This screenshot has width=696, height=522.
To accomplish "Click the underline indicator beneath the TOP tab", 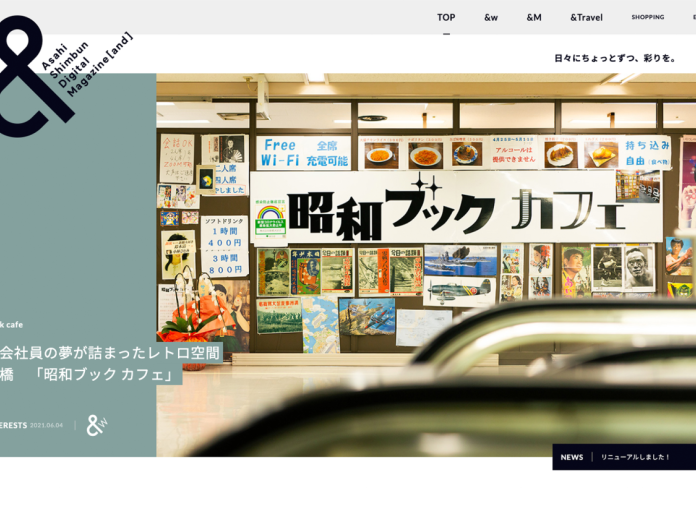I will [x=446, y=34].
